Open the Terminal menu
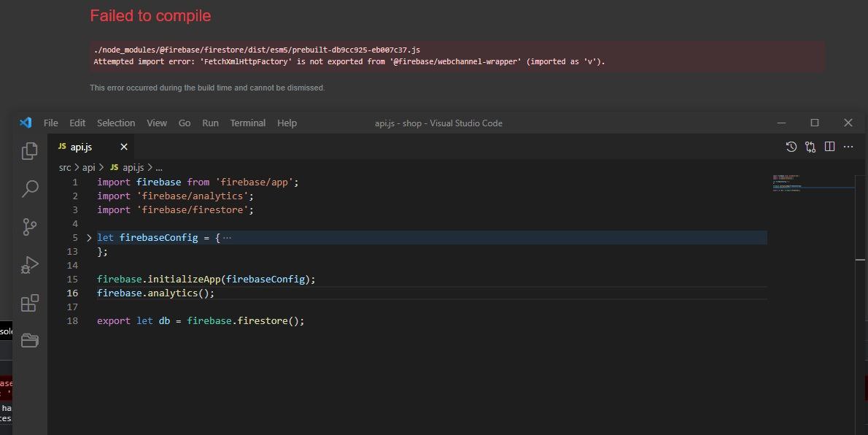 pyautogui.click(x=247, y=123)
